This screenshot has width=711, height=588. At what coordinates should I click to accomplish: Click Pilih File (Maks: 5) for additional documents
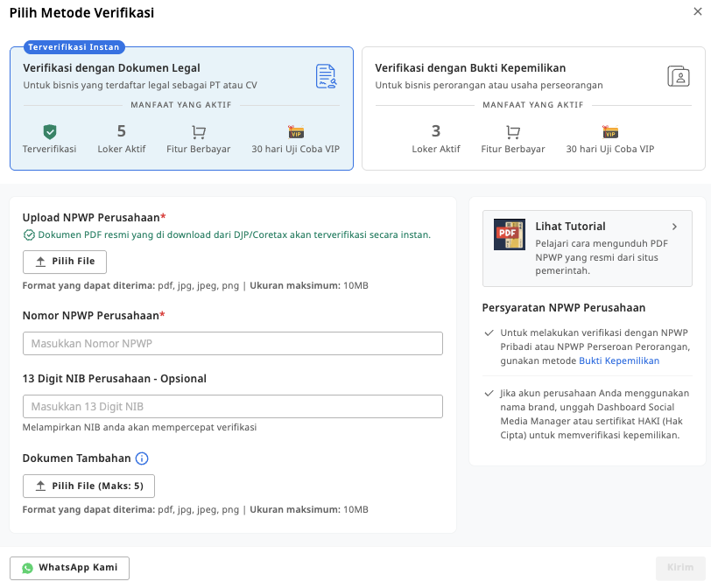tap(88, 486)
